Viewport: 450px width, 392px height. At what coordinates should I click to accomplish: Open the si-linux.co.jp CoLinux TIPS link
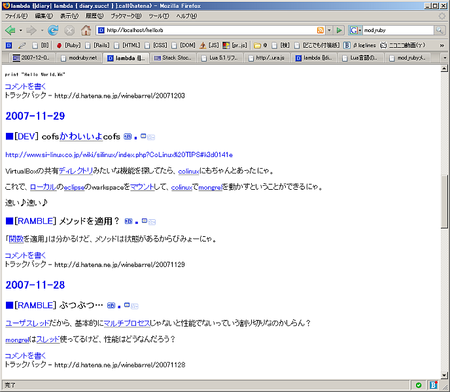tap(119, 155)
